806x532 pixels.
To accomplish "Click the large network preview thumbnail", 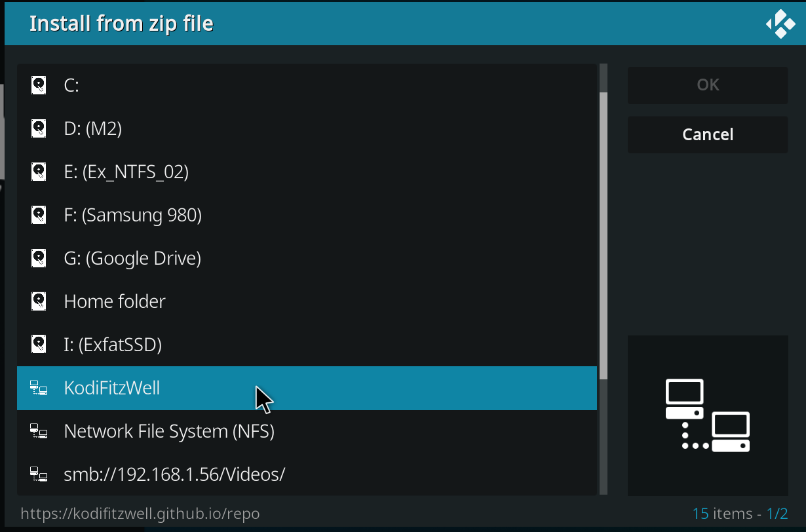I will coord(708,415).
